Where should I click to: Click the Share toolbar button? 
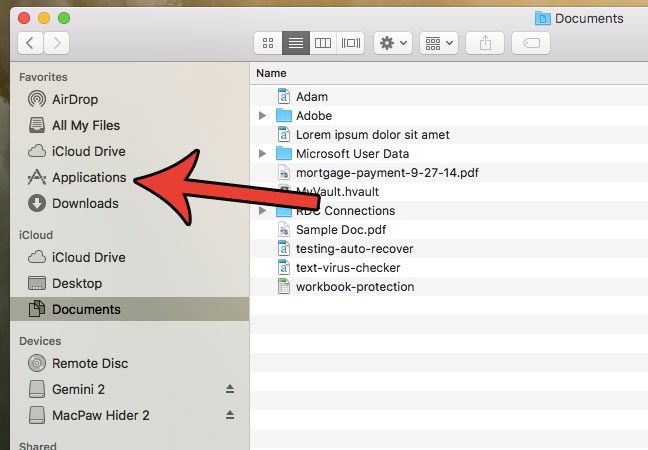pyautogui.click(x=486, y=43)
